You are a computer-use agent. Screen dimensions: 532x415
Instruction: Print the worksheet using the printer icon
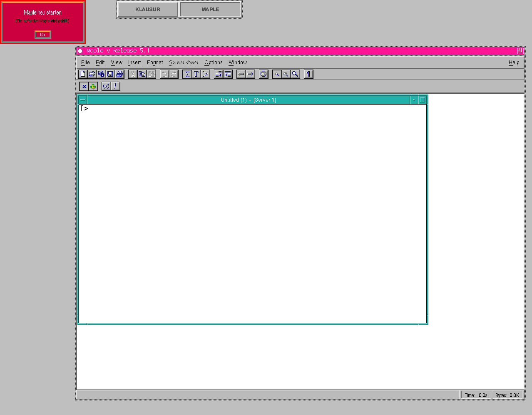pos(119,74)
